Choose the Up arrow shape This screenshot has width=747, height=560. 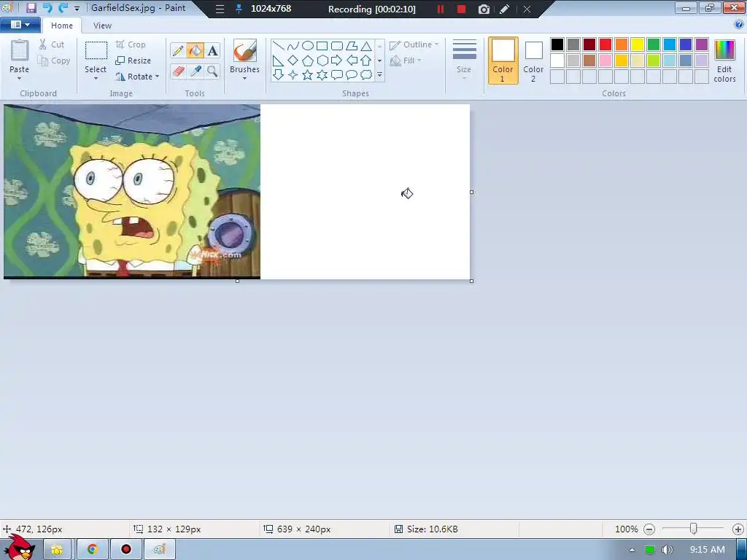[366, 61]
